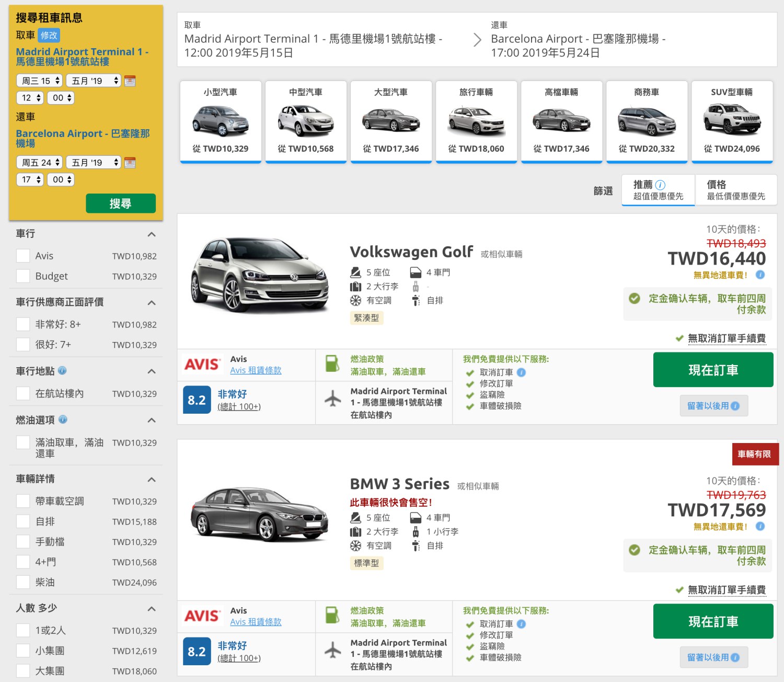Collapse the 人數 多少 filter section
Image resolution: width=784 pixels, height=682 pixels.
(x=152, y=609)
